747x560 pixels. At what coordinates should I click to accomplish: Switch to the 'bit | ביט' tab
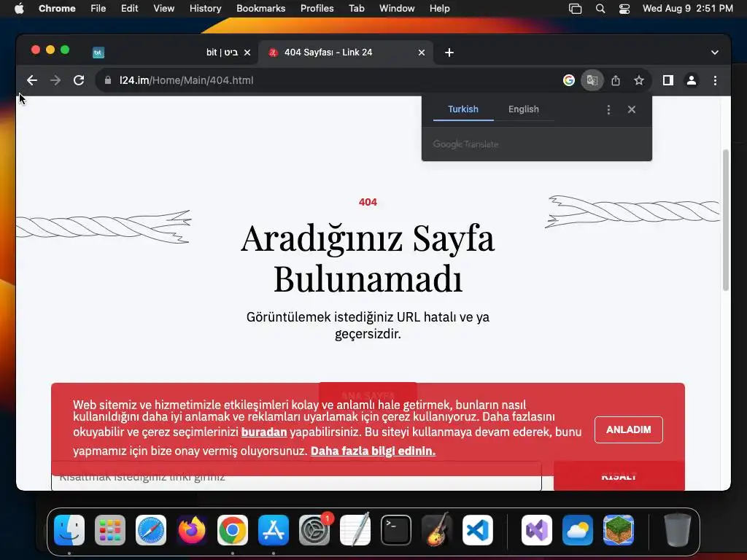pos(171,52)
